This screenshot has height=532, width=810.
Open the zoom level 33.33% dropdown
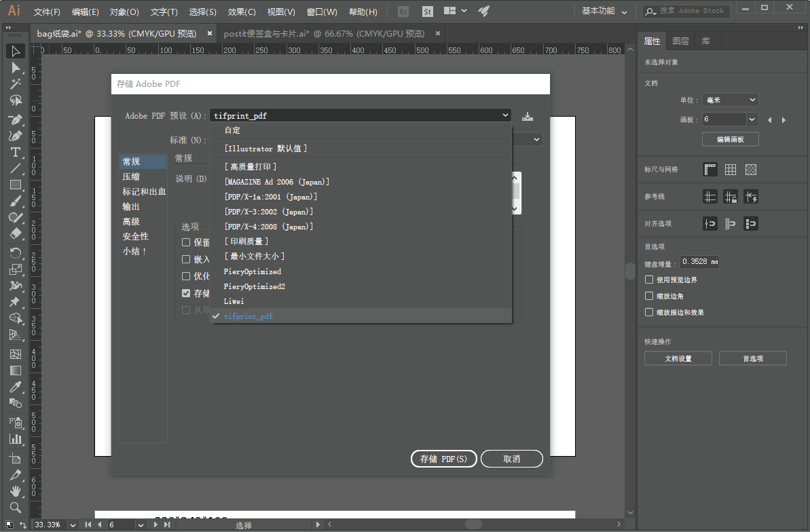(73, 525)
